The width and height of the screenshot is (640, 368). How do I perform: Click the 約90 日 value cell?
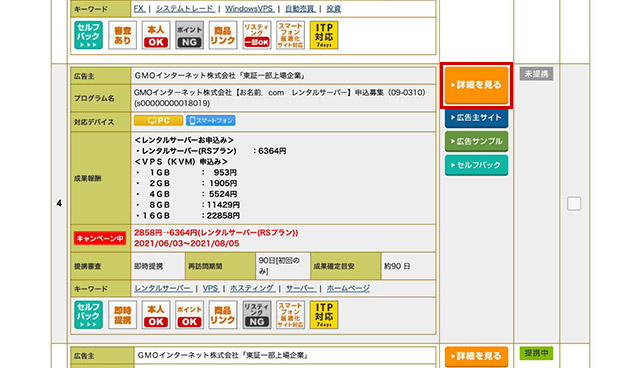[408, 266]
